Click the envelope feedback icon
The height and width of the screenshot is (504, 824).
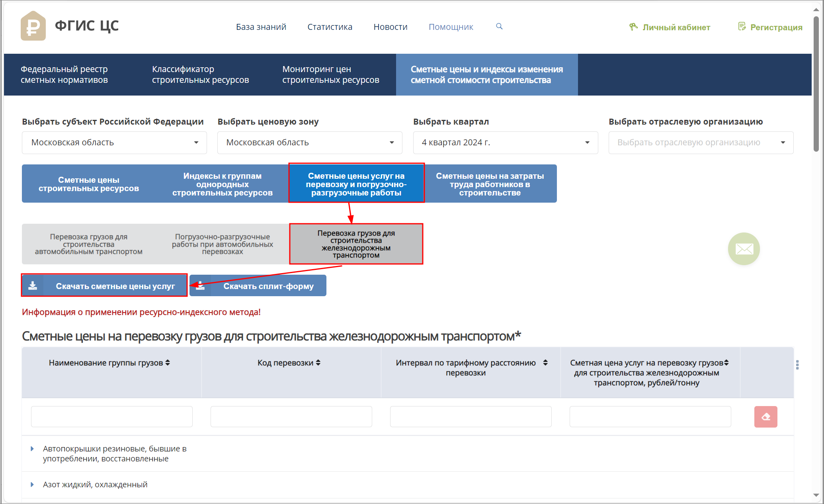744,249
